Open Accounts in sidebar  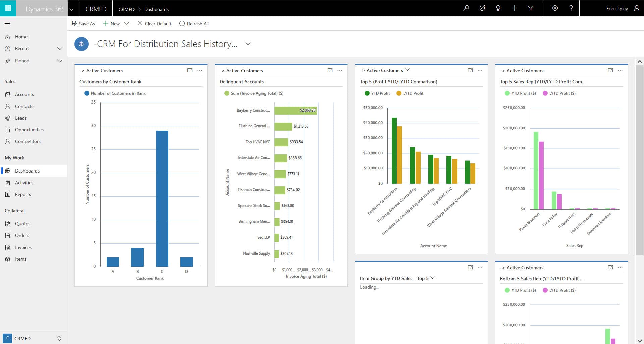34,94
